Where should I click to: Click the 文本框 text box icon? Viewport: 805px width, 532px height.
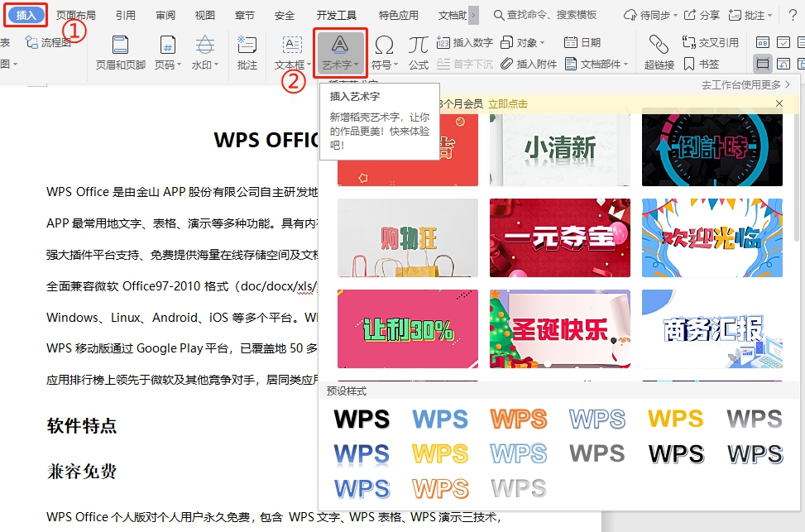[x=292, y=46]
